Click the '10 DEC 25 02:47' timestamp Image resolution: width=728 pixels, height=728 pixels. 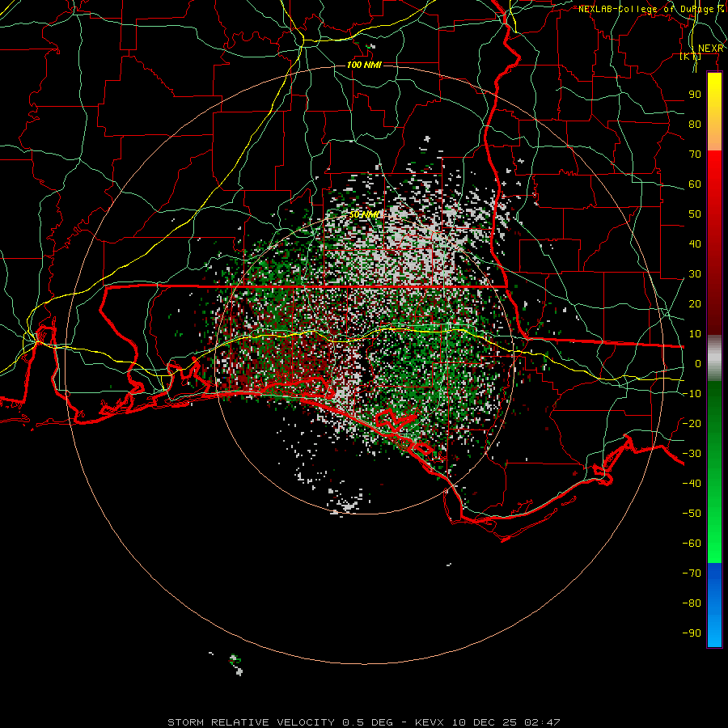[506, 722]
